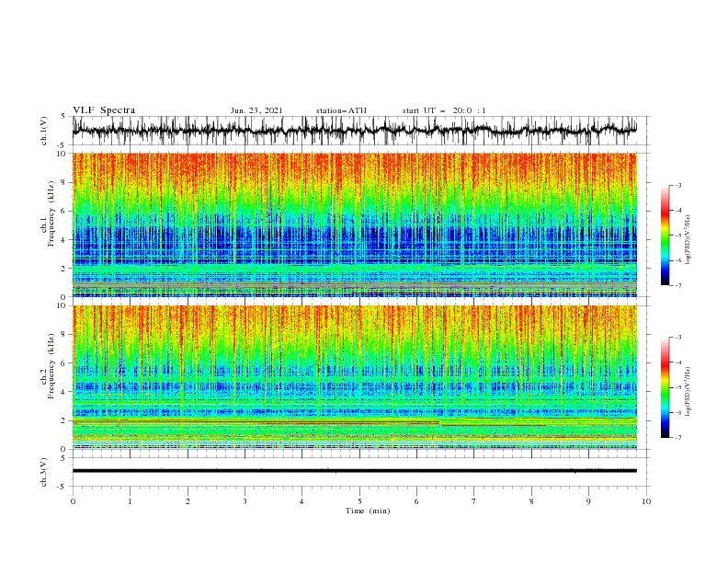Select the date text "Jun. 23, 2021"
The height and width of the screenshot is (563, 728).
[256, 110]
